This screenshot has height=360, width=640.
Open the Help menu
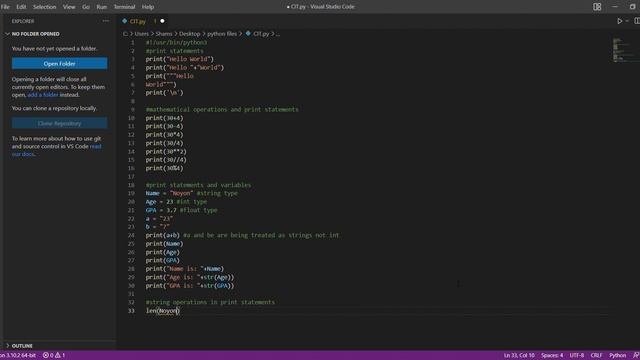148,7
